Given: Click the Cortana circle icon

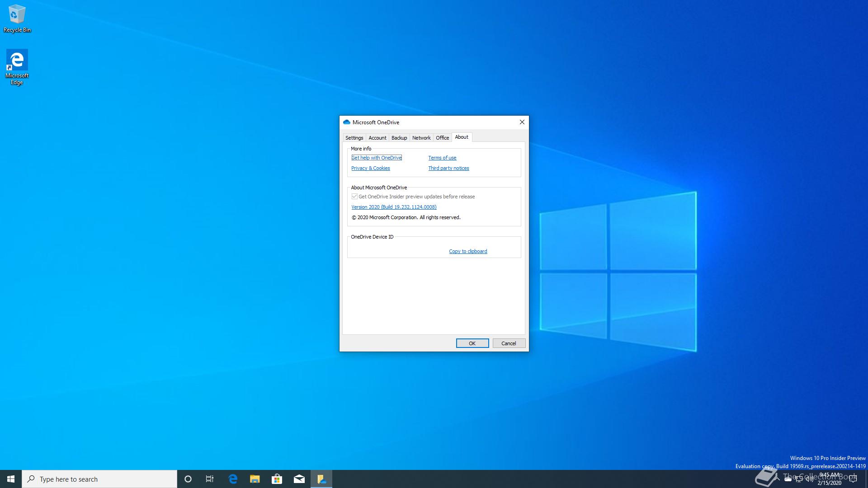Looking at the screenshot, I should [188, 479].
